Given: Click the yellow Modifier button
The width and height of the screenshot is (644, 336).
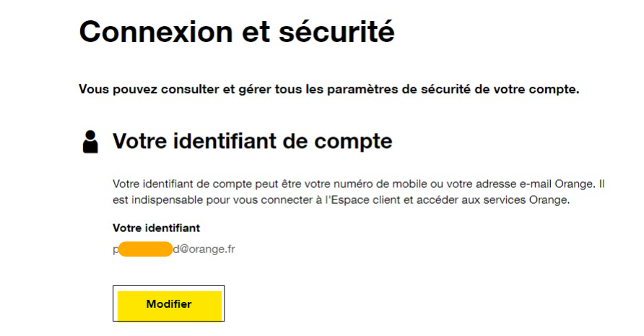Looking at the screenshot, I should pos(169,304).
